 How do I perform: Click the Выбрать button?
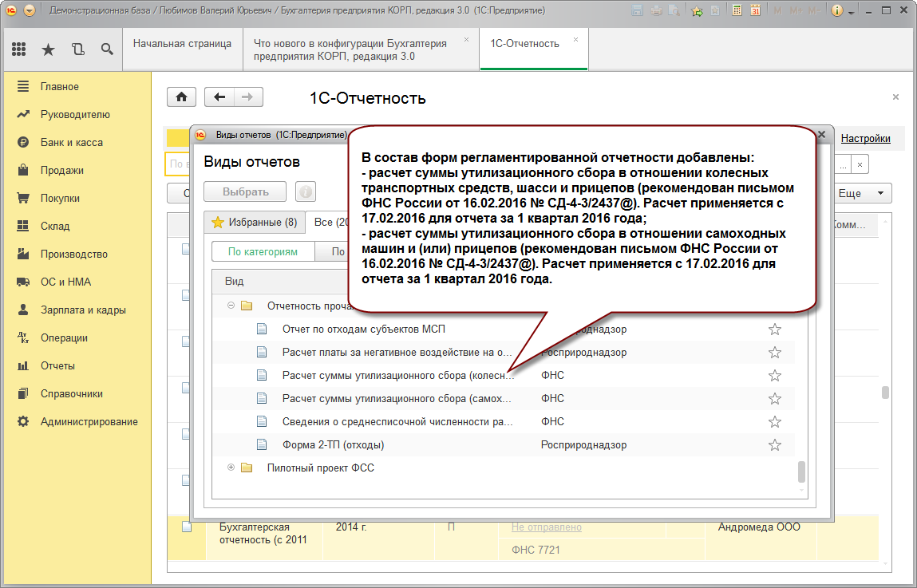246,191
